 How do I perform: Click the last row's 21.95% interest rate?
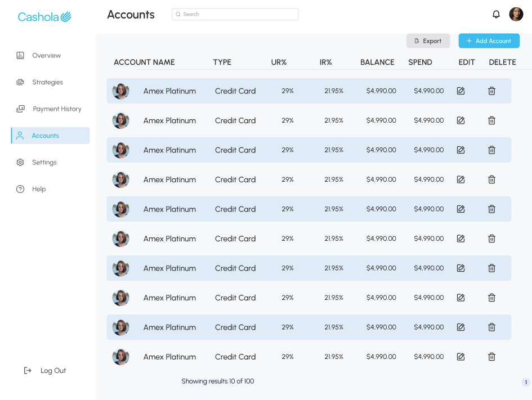click(x=334, y=357)
